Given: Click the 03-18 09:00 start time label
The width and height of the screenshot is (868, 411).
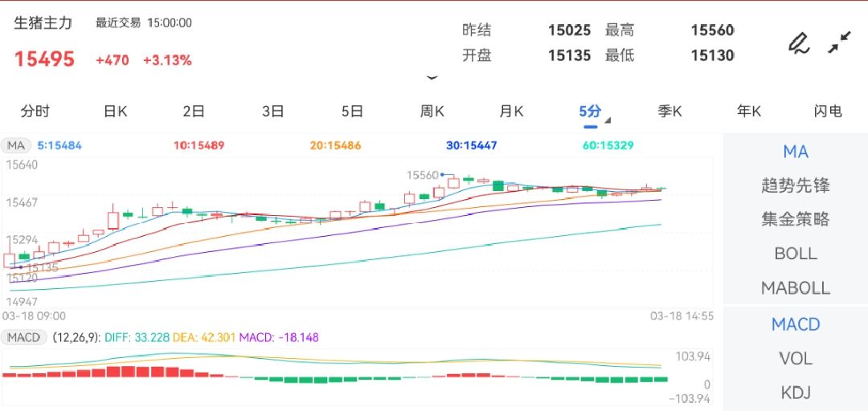Looking at the screenshot, I should pos(35,315).
